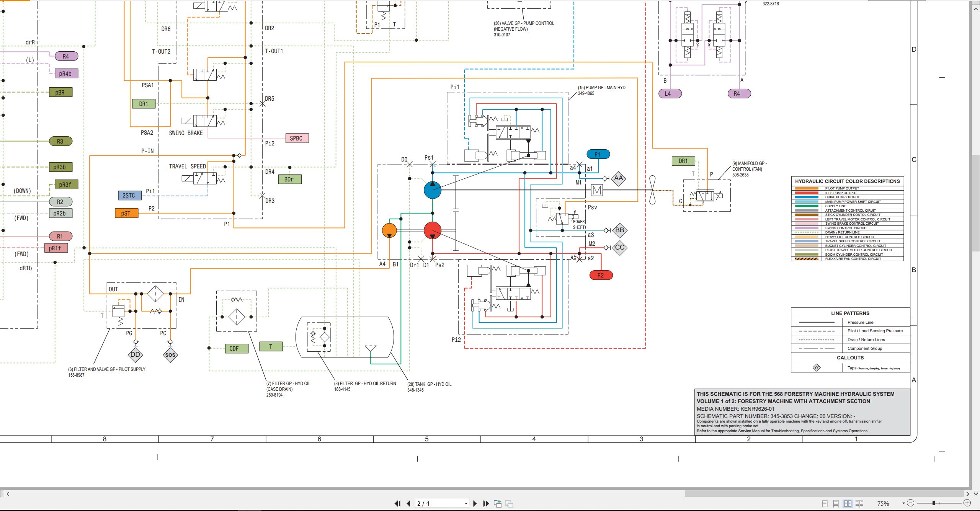The height and width of the screenshot is (511, 980).
Task: Click the red pR1f tag
Action: [x=56, y=248]
